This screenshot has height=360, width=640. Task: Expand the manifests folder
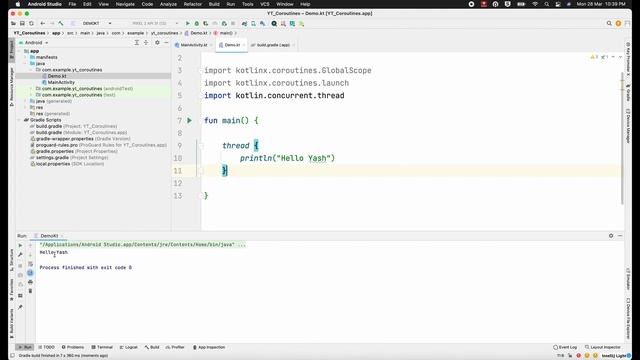click(x=25, y=57)
